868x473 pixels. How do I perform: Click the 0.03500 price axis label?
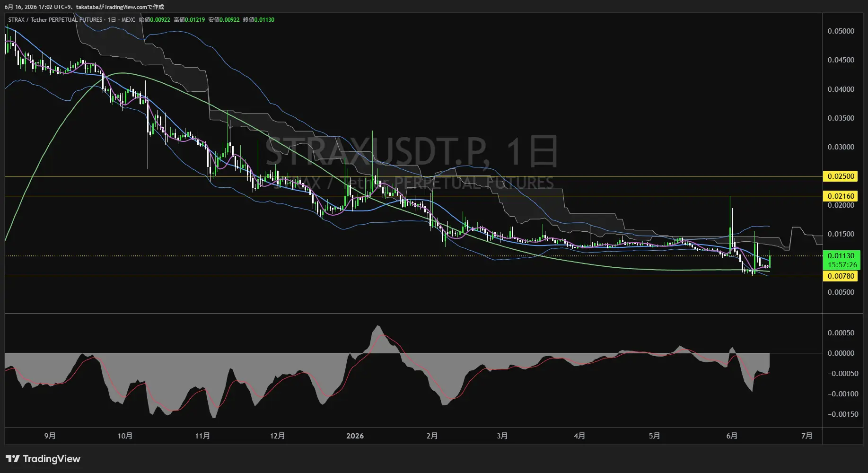pos(841,118)
